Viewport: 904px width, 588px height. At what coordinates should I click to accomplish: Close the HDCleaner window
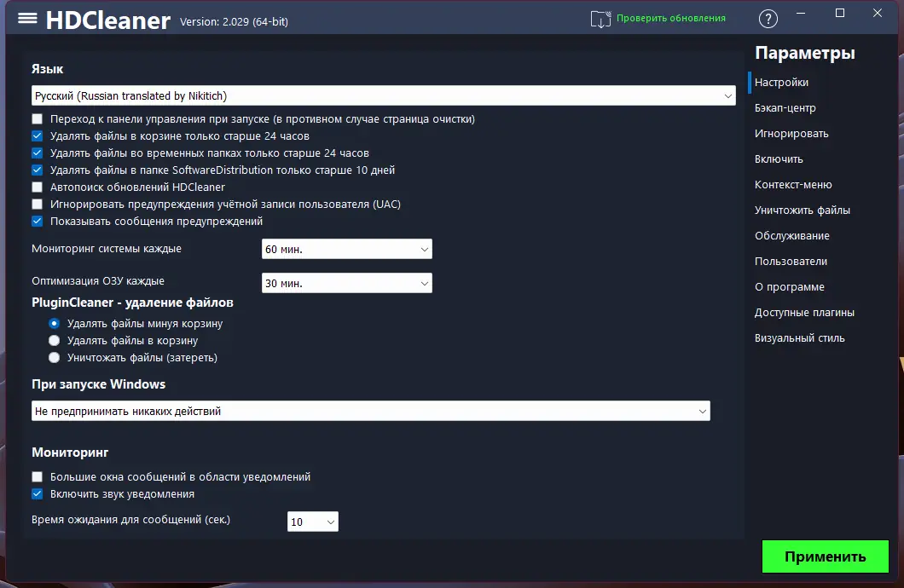click(878, 14)
